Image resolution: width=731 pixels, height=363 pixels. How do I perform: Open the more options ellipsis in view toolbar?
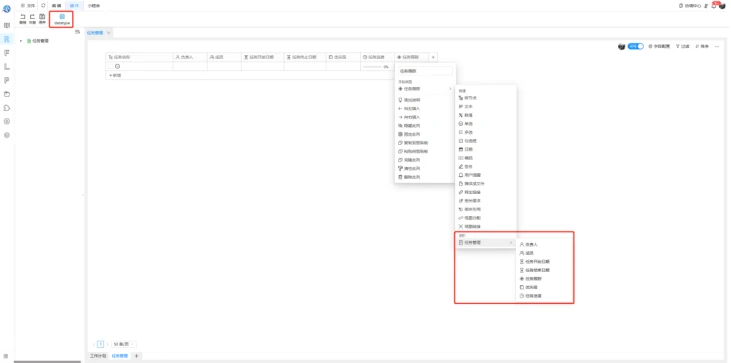click(x=717, y=46)
